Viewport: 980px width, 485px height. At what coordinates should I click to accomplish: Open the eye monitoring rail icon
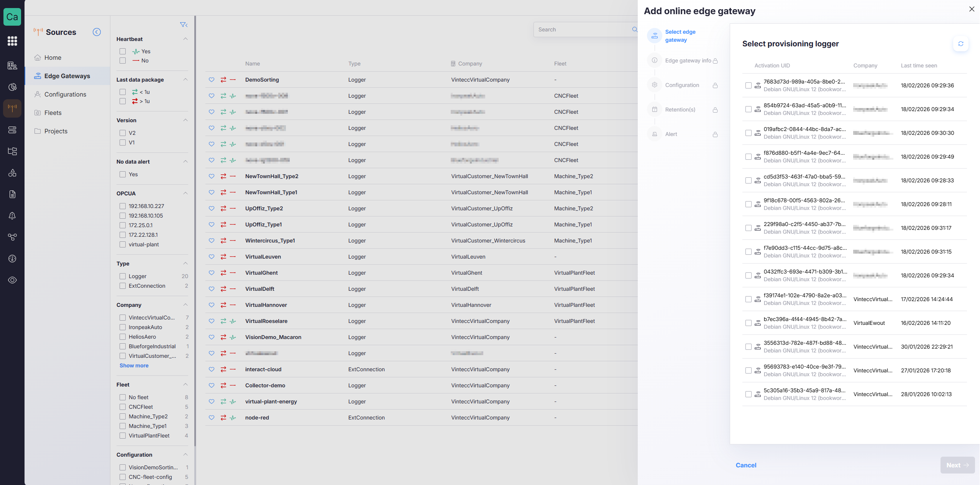coord(12,280)
